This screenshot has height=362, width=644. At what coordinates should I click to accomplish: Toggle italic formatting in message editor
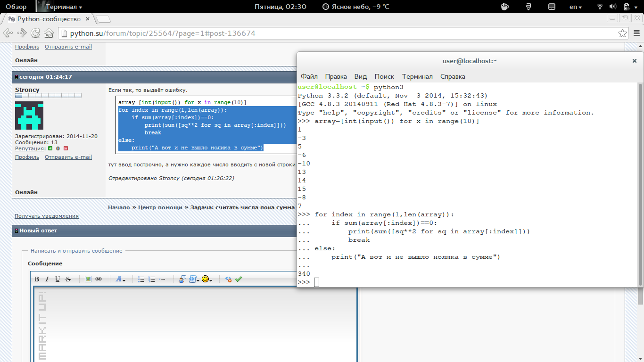[47, 279]
